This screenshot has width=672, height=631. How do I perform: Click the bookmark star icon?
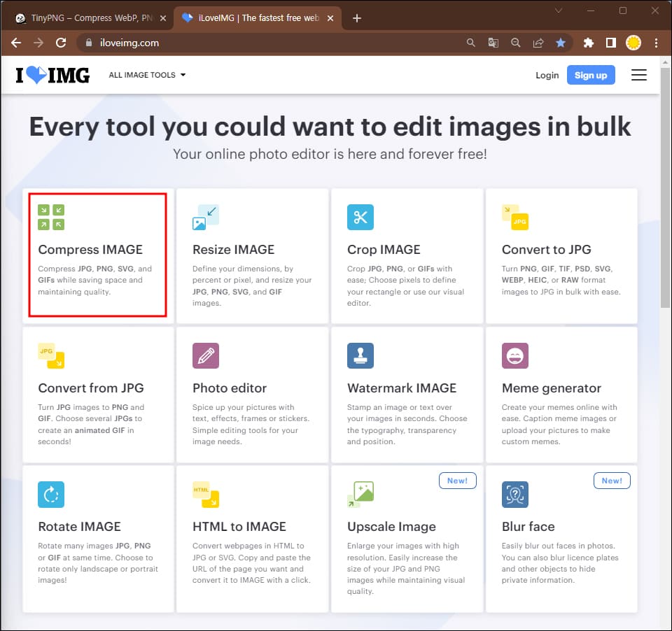(x=560, y=43)
